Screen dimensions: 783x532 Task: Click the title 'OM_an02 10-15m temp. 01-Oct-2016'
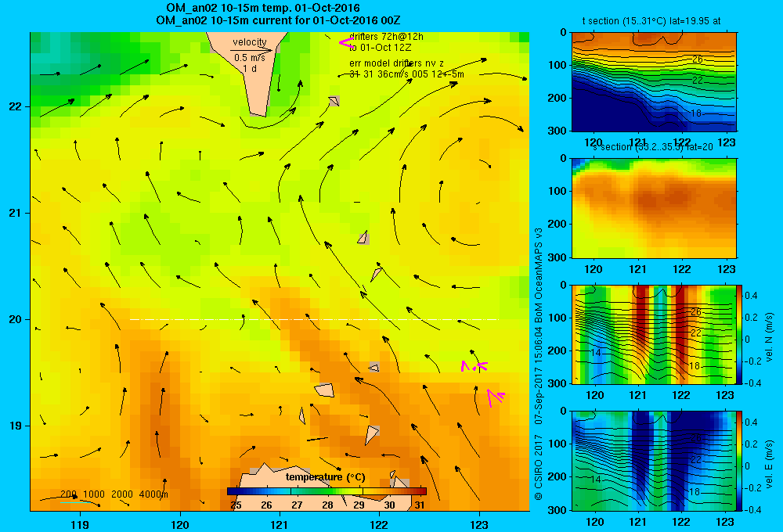(x=262, y=8)
